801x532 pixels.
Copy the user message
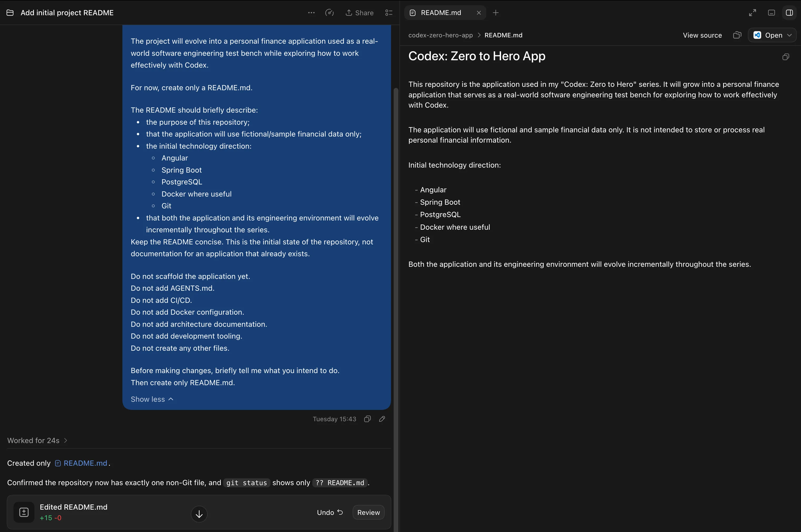367,419
